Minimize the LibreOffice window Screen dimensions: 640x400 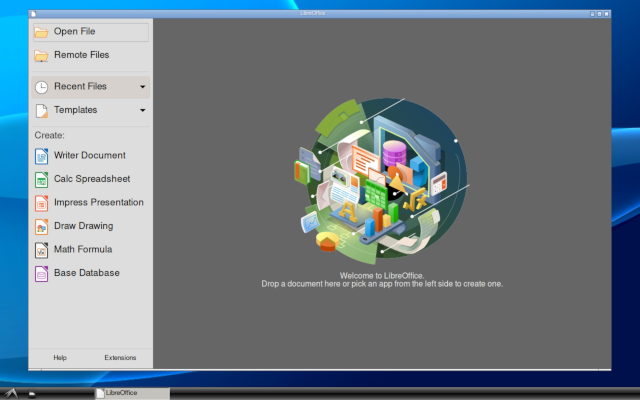point(593,14)
